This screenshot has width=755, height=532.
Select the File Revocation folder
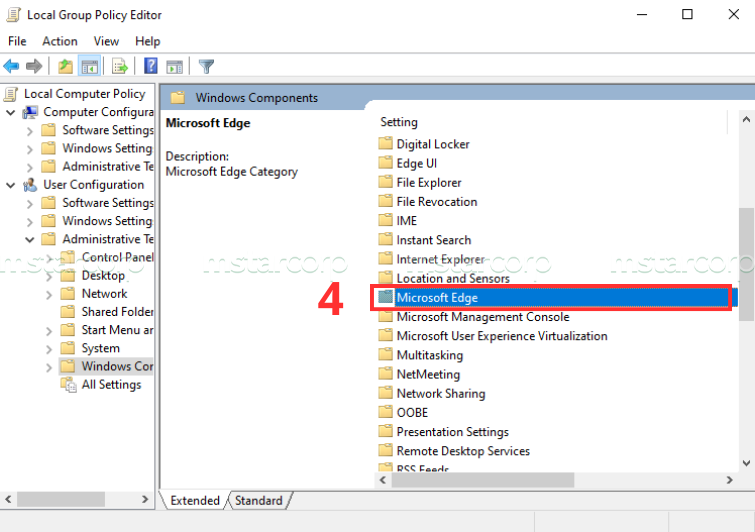click(437, 202)
